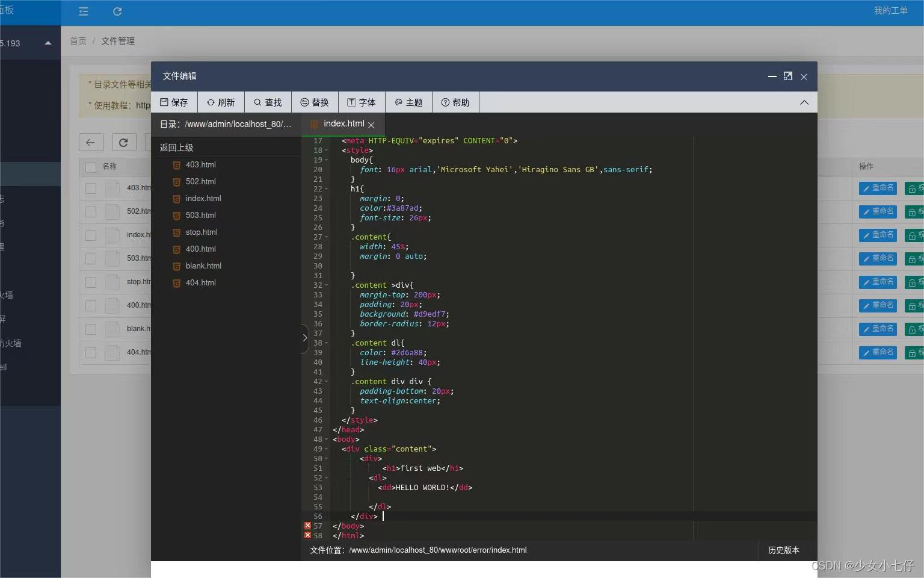Check the 502.html row checkbox in file manager
This screenshot has height=578, width=924.
[x=91, y=212]
